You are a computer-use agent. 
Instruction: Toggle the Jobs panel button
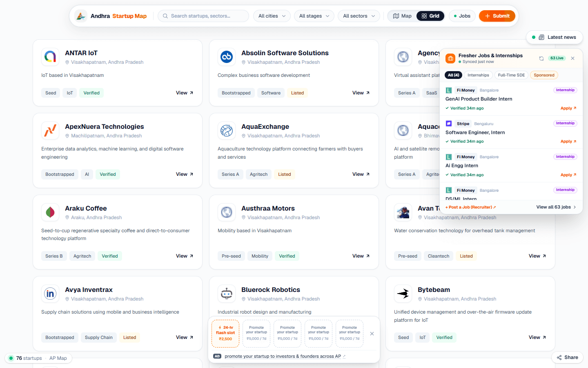[x=462, y=16]
